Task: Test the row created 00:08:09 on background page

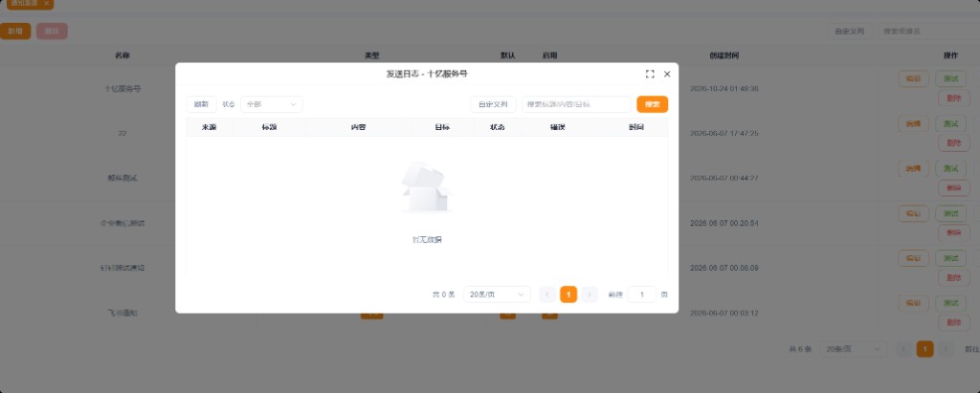Action: tap(950, 258)
